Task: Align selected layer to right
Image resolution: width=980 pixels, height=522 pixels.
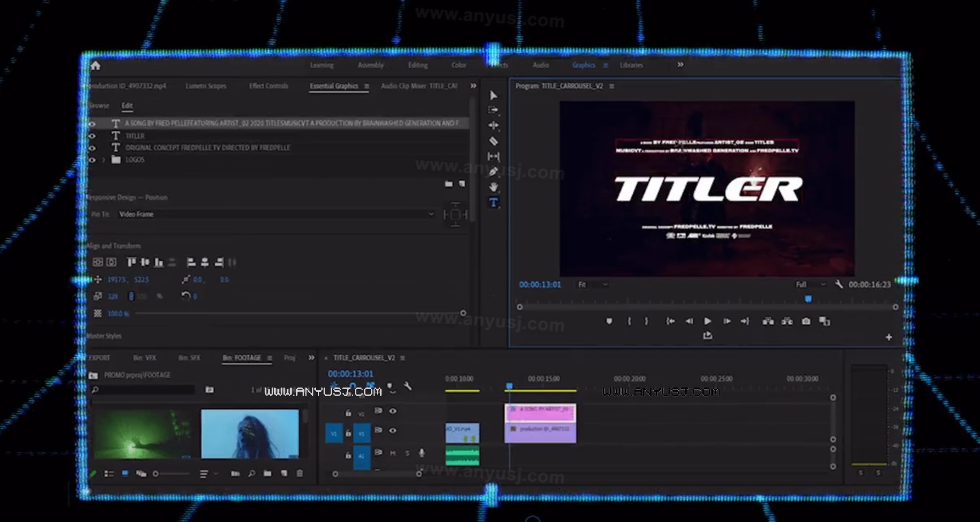Action: pos(219,262)
